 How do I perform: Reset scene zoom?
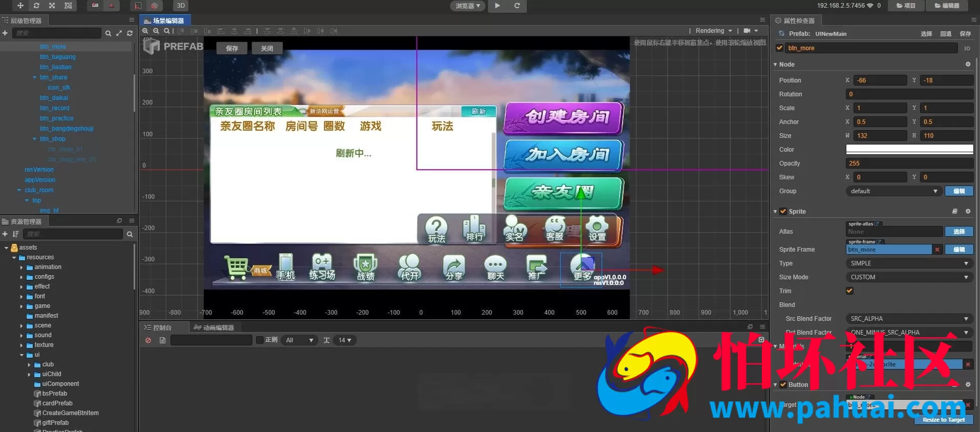tap(166, 31)
